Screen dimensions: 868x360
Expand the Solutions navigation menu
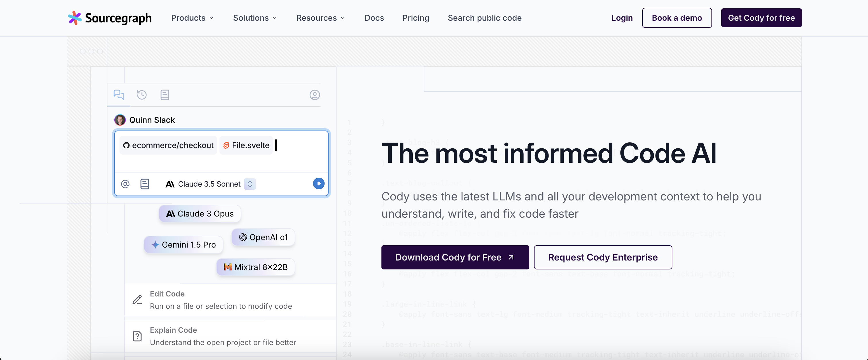[x=255, y=18]
